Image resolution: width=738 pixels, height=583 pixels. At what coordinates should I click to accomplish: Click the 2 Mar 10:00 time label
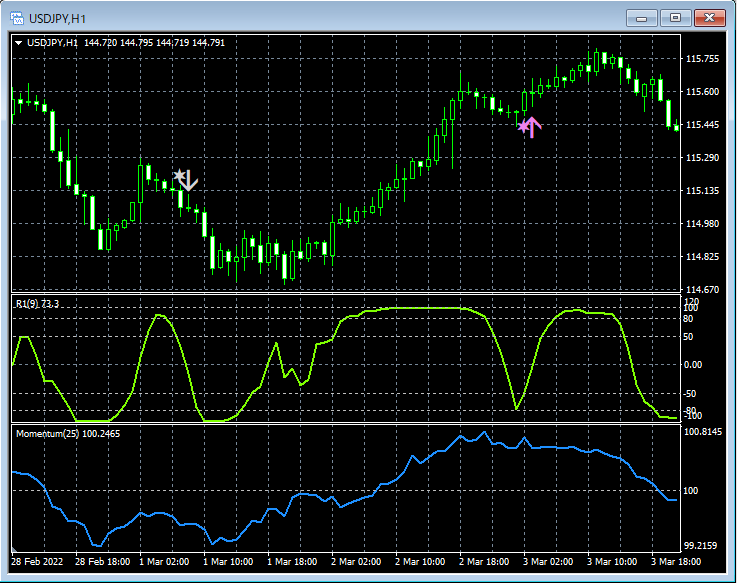click(420, 562)
